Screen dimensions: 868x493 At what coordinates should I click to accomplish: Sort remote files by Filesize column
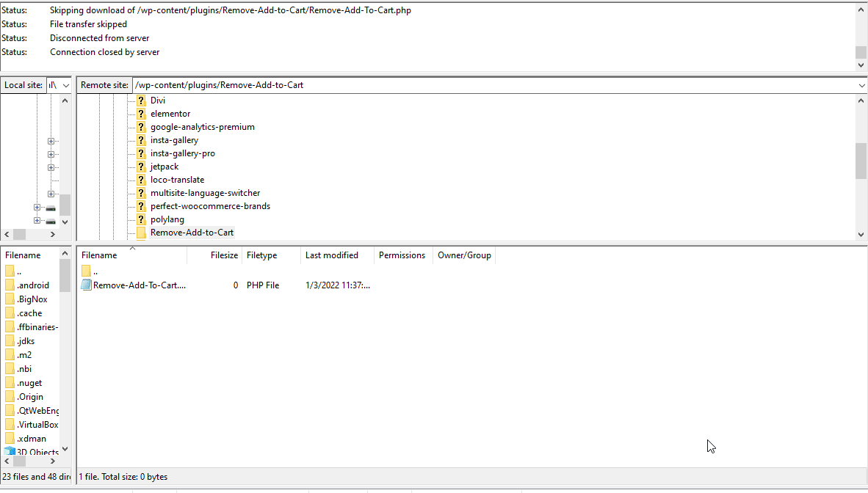[224, 255]
